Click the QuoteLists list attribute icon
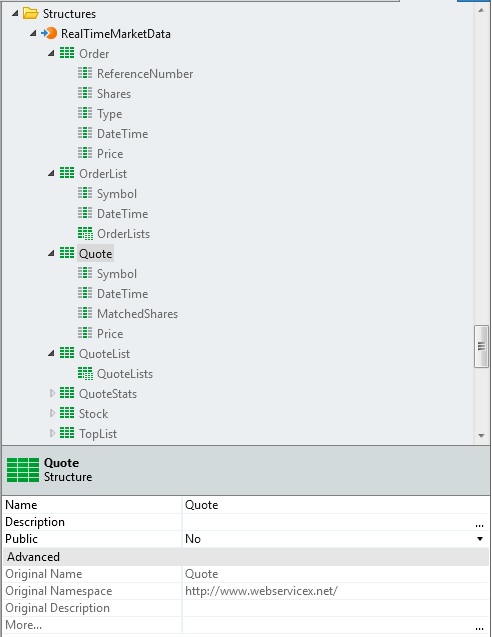The width and height of the screenshot is (492, 637). coord(85,373)
